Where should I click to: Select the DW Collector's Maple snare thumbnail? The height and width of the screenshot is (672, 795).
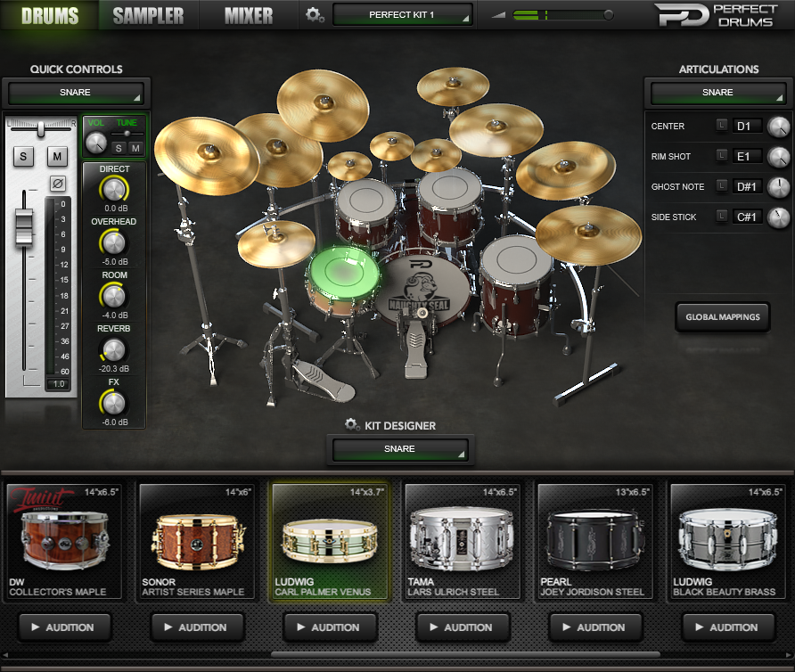64,541
